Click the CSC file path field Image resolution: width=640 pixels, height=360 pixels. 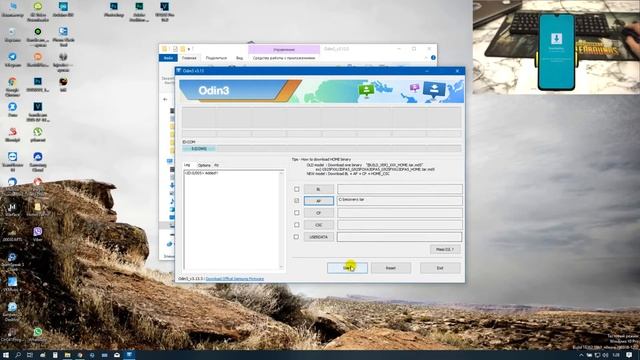400,225
